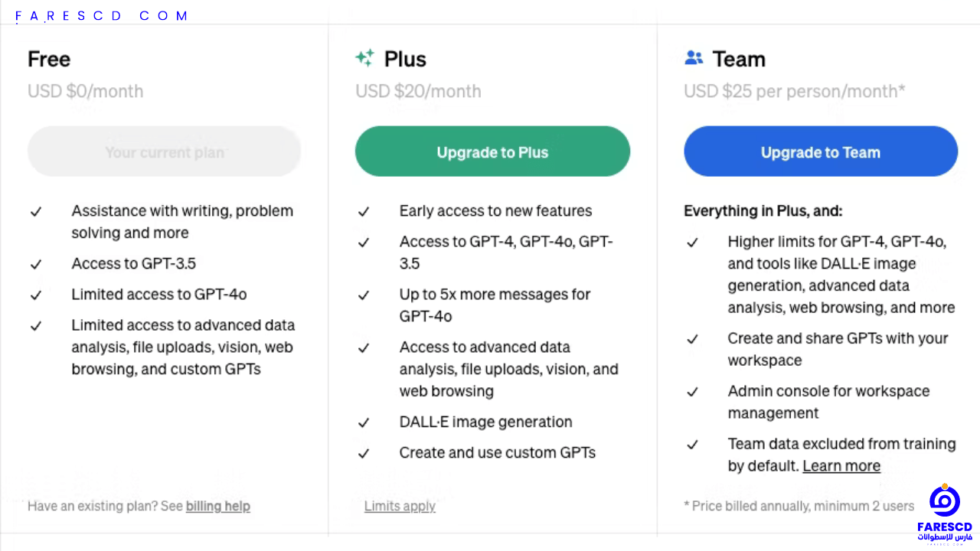Click the Team plan people icon
Screen dimensions: 980x551
pyautogui.click(x=694, y=57)
